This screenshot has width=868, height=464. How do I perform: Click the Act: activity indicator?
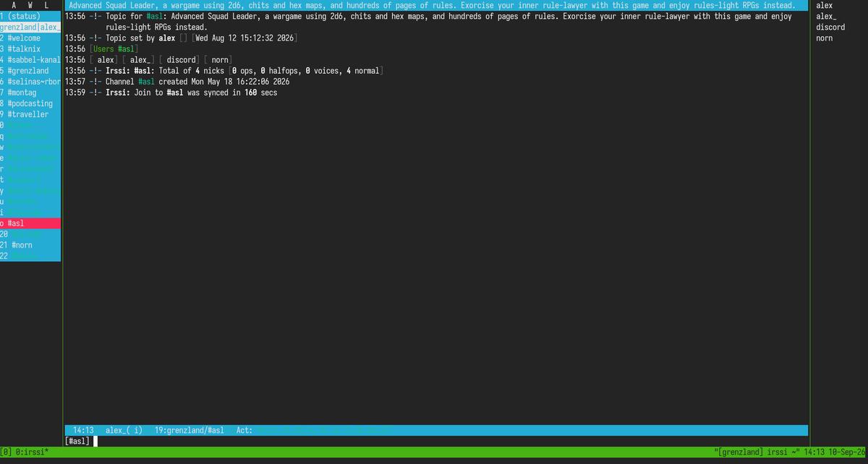tap(244, 430)
